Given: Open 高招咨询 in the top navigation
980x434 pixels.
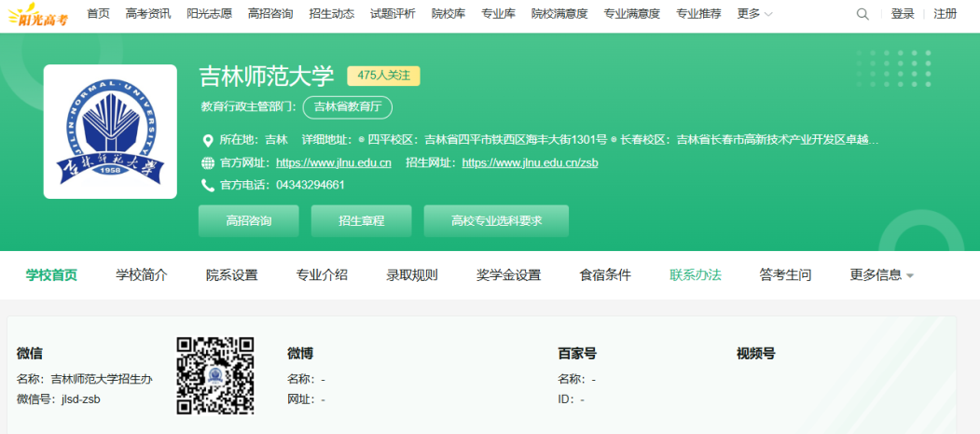Looking at the screenshot, I should point(270,14).
